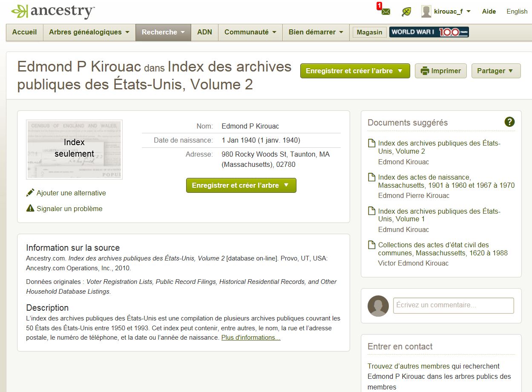Click the leaf hints icon
The width and height of the screenshot is (532, 392).
[406, 11]
